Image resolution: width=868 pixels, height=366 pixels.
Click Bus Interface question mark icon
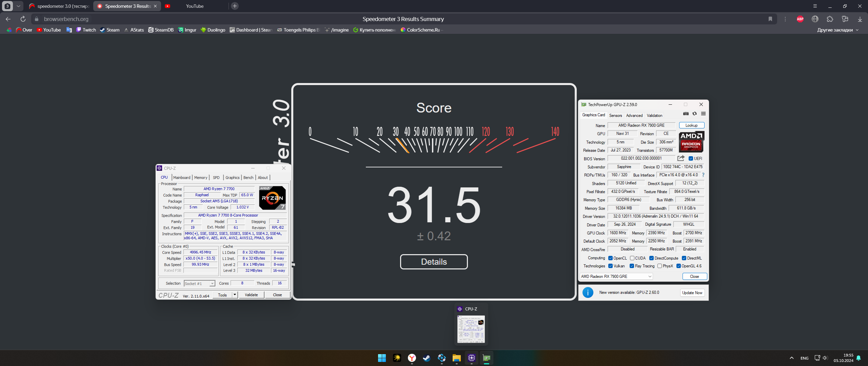[x=703, y=175]
